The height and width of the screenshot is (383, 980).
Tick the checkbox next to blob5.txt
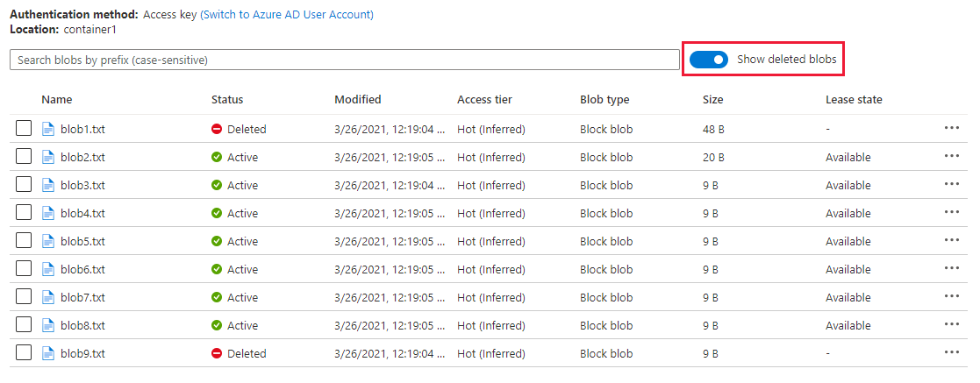coord(24,241)
